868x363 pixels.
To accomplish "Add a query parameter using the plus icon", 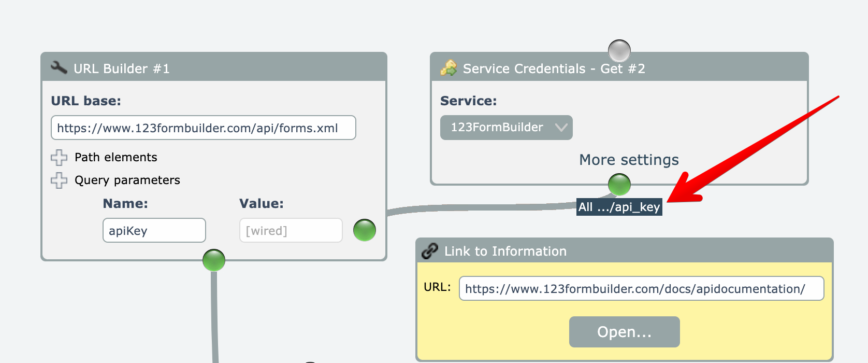I will tap(59, 180).
